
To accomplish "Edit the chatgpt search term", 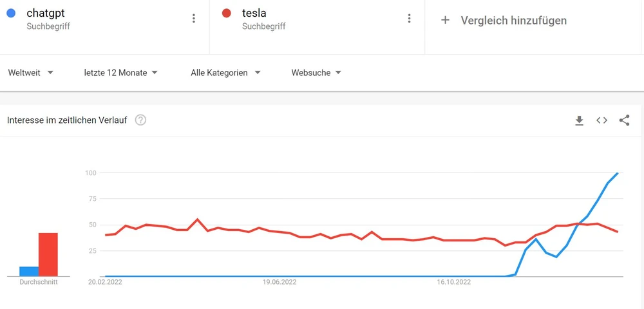I will coord(46,13).
